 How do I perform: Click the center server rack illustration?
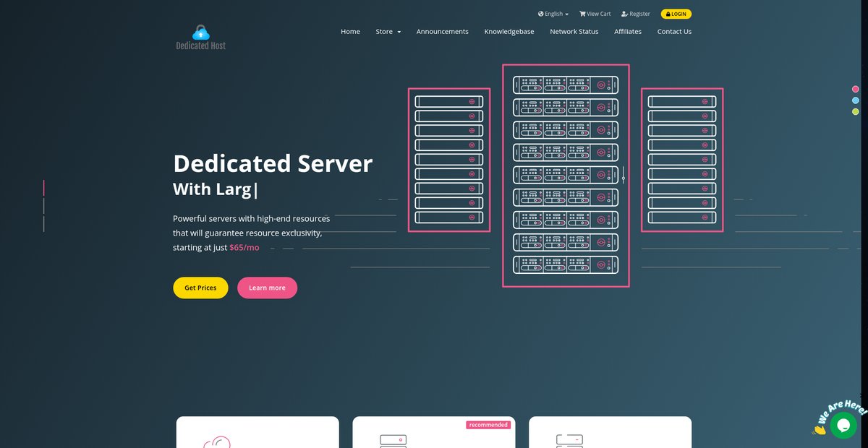click(x=566, y=176)
